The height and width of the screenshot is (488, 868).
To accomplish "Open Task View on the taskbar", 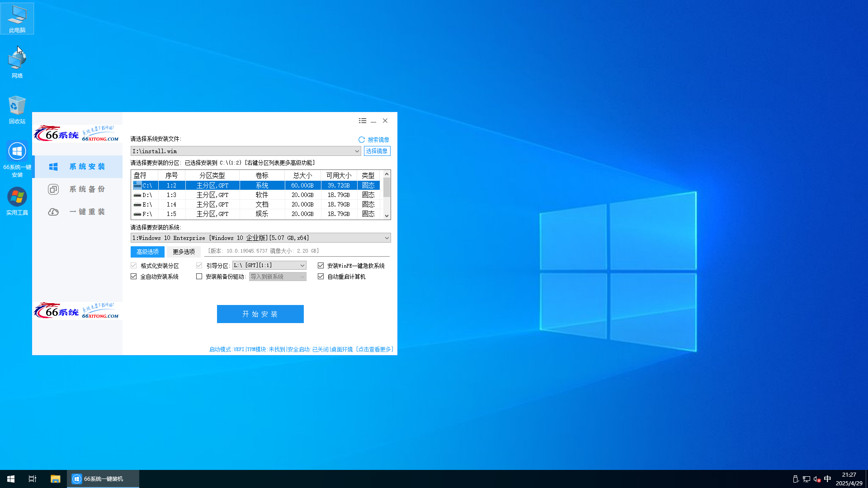I will point(33,479).
